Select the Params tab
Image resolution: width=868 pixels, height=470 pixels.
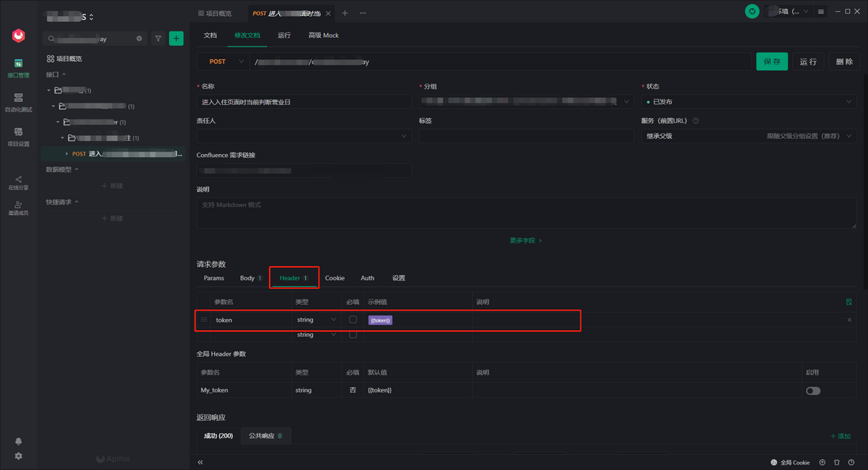213,278
